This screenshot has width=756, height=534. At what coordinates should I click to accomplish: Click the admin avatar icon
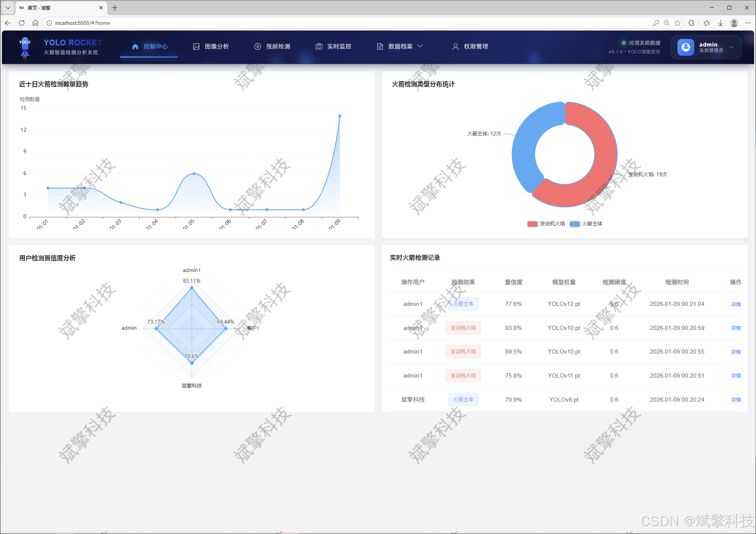pyautogui.click(x=685, y=47)
